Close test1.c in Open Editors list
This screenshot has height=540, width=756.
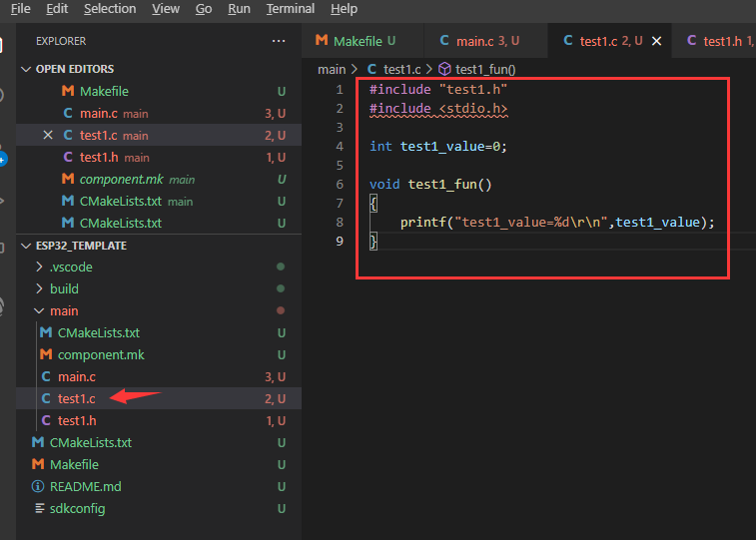(48, 136)
